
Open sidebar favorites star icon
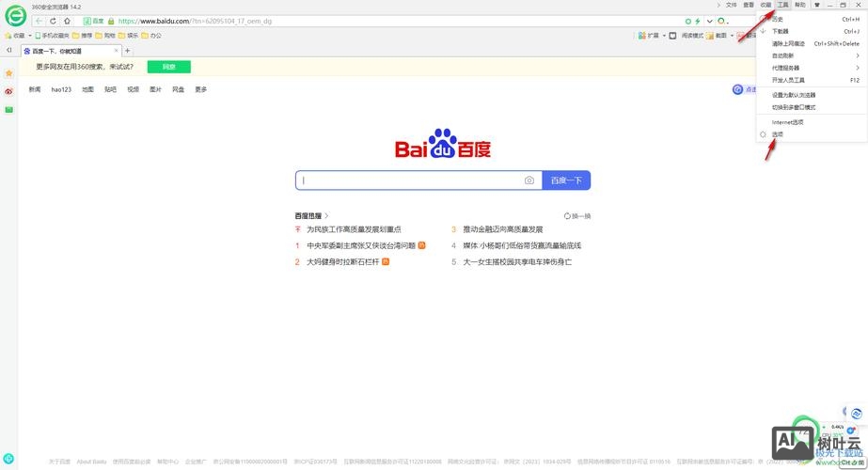pyautogui.click(x=8, y=73)
